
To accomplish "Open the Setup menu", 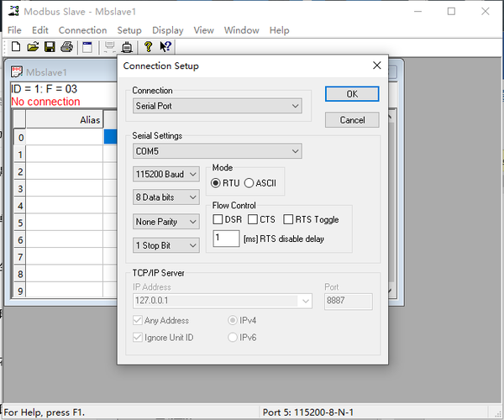I will [129, 30].
